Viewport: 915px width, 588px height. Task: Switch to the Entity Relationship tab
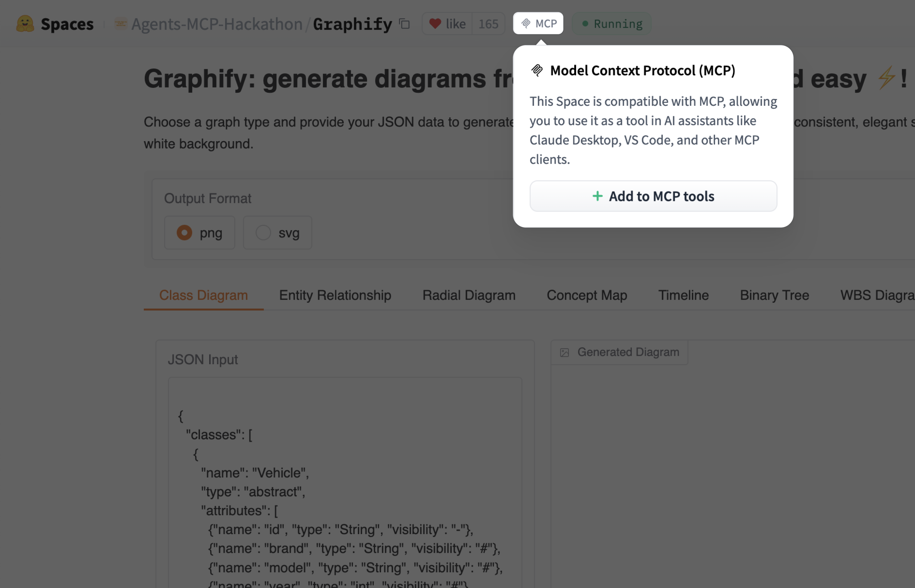click(x=335, y=295)
